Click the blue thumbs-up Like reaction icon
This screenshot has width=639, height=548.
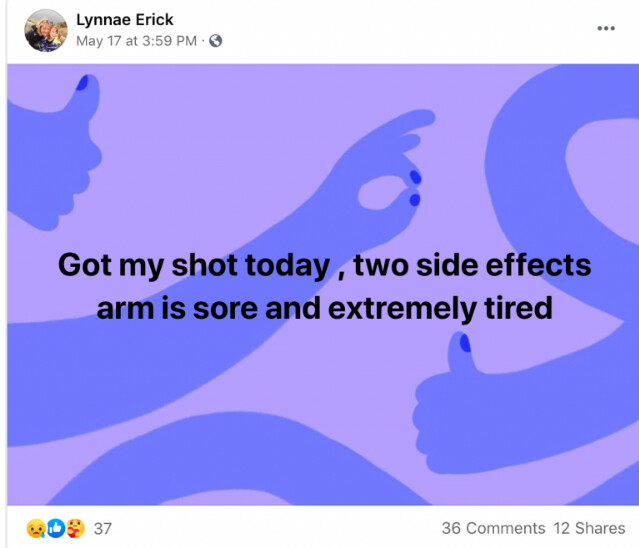click(x=54, y=528)
